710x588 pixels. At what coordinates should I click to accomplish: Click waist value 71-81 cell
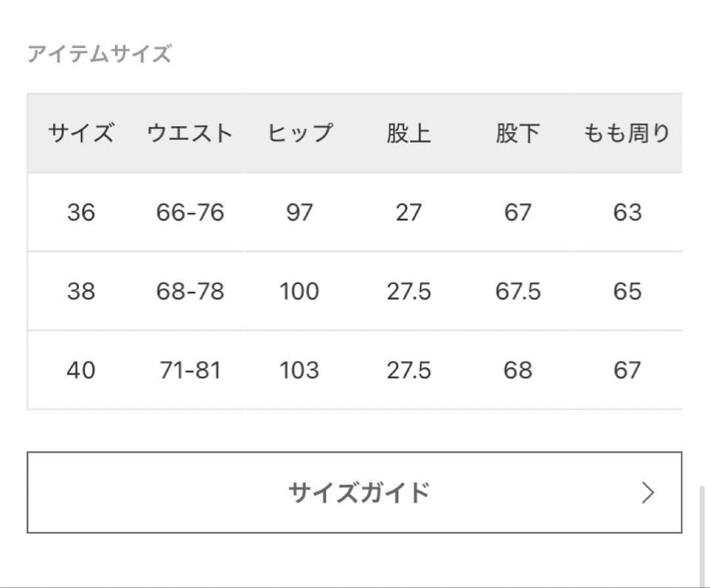coord(190,370)
